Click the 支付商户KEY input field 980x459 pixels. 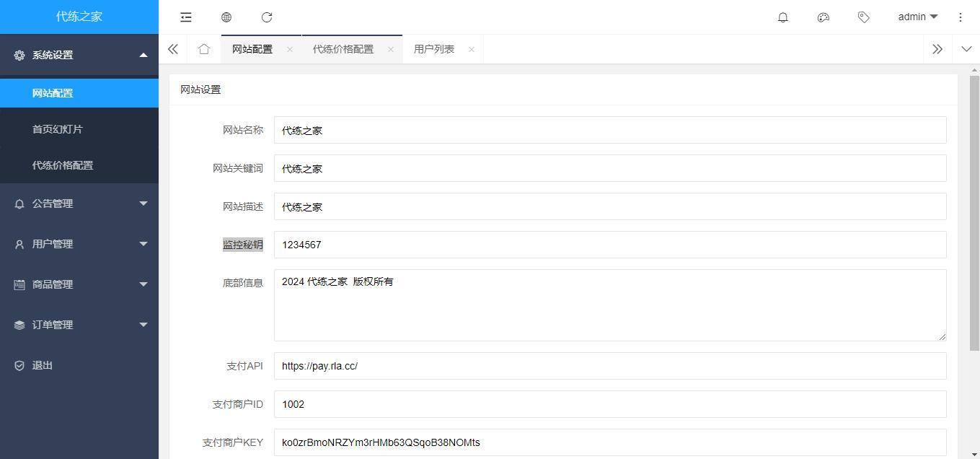(610, 442)
